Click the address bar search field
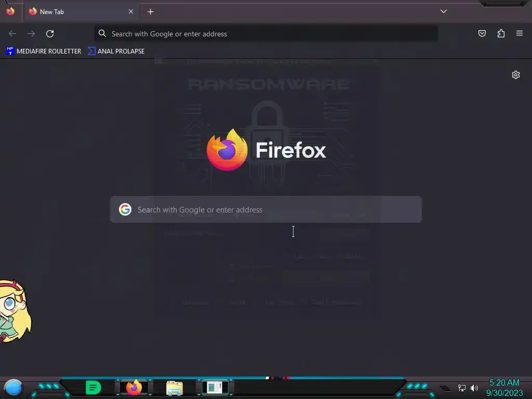Screen dimensions: 532x399 pos(266,34)
